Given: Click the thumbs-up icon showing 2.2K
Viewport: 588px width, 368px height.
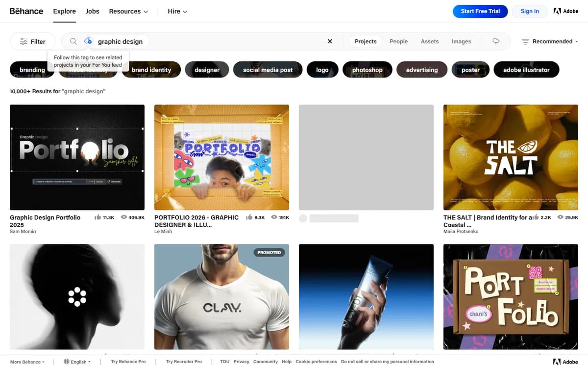Looking at the screenshot, I should pos(537,217).
